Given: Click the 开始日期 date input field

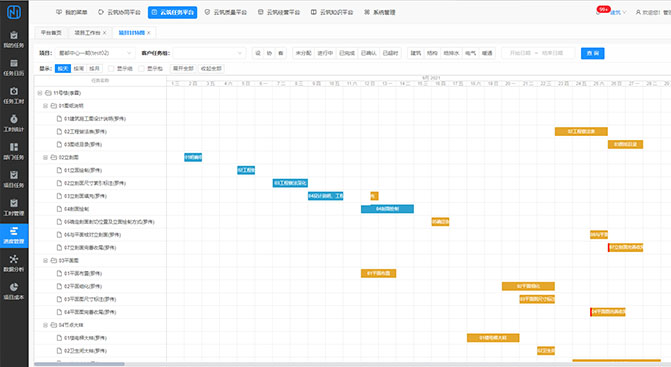Looking at the screenshot, I should click(x=520, y=53).
